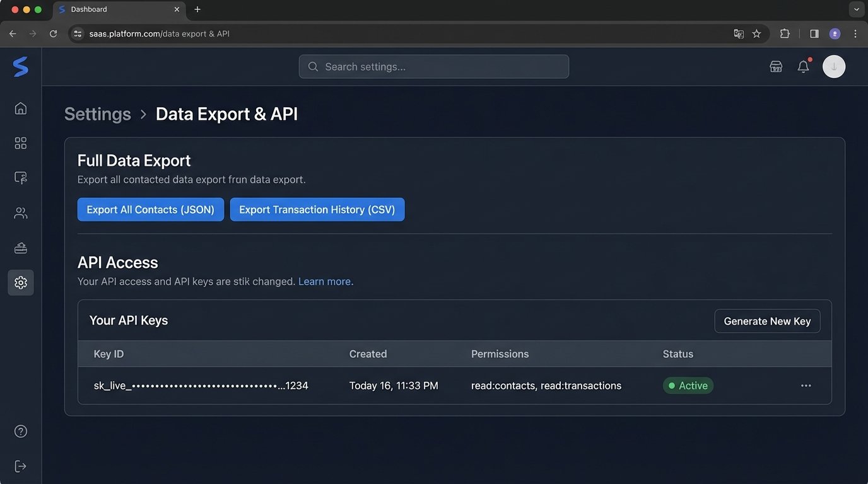The image size is (868, 484).
Task: Open the Settings gear in the sidebar
Action: click(20, 282)
